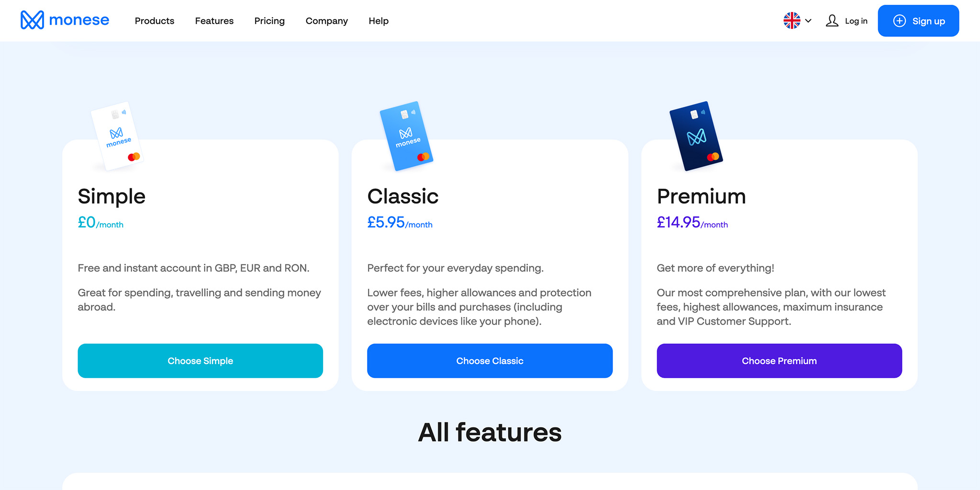The image size is (980, 490).
Task: Click the light blue Classic card image
Action: pyautogui.click(x=407, y=136)
